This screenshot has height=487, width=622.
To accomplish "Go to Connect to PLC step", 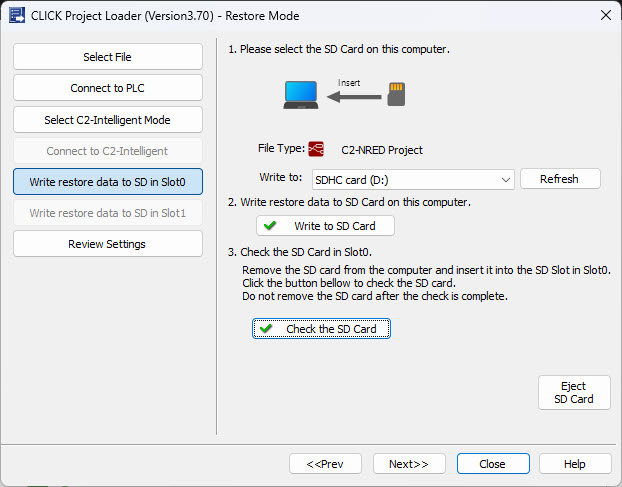I will (108, 88).
